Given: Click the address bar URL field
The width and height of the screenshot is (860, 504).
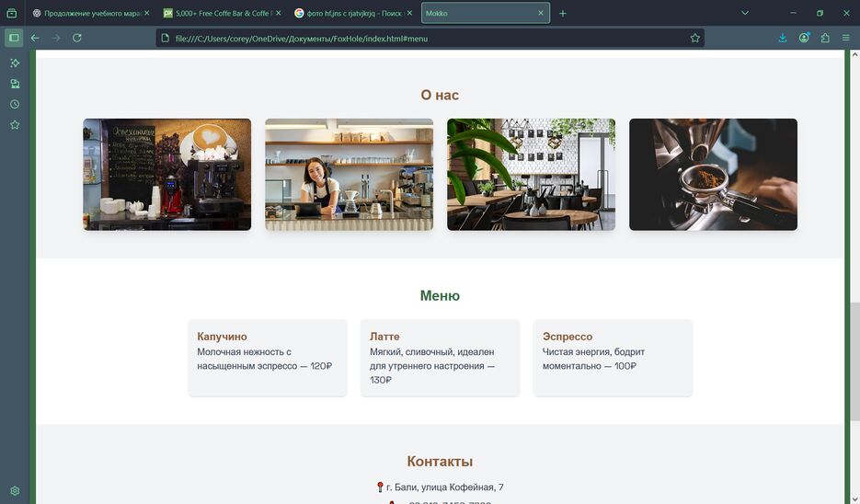Looking at the screenshot, I should (430, 39).
